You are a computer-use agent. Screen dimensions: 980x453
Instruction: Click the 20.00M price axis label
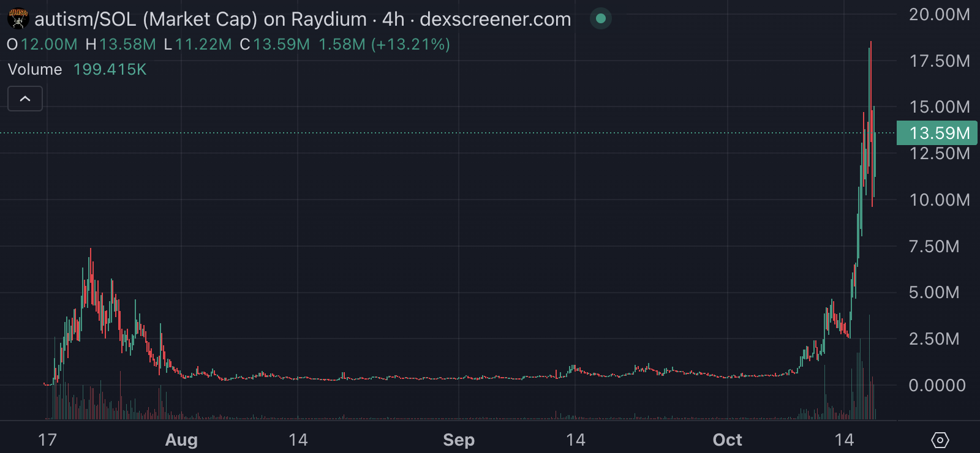(x=939, y=15)
